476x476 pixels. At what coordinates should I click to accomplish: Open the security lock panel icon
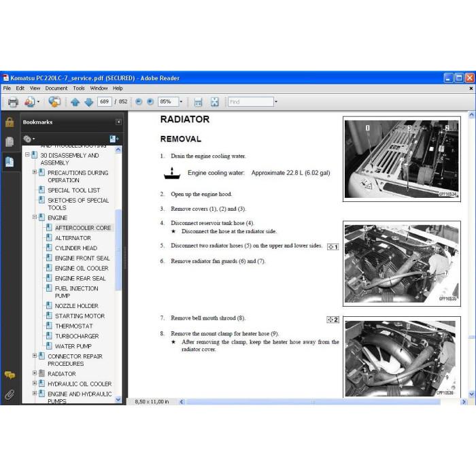pyautogui.click(x=10, y=122)
